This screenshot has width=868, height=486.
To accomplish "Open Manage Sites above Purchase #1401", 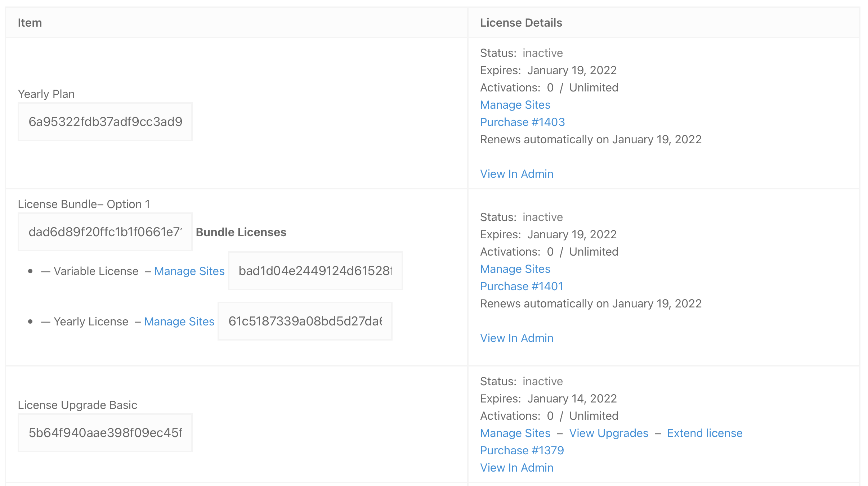I will click(515, 269).
